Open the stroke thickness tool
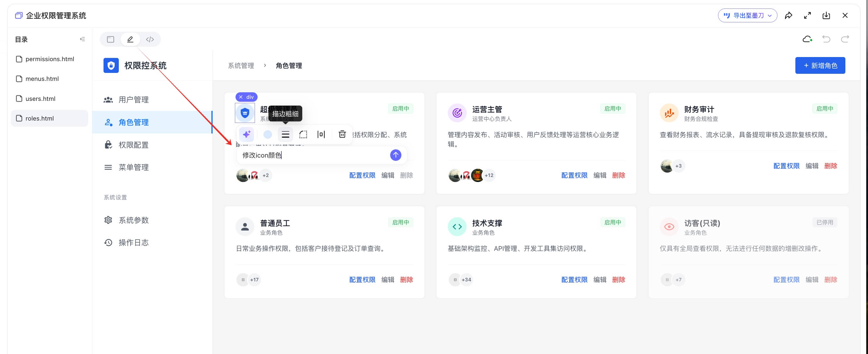The image size is (868, 354). click(286, 134)
